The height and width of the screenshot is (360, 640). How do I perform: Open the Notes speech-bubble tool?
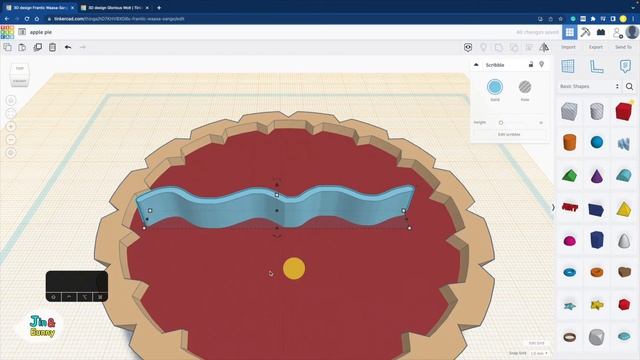click(625, 66)
